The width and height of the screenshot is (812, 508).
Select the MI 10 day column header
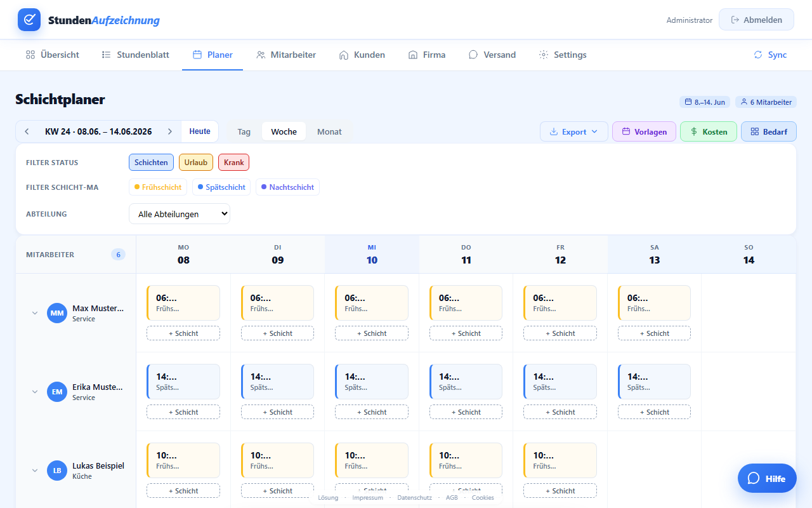[372, 255]
